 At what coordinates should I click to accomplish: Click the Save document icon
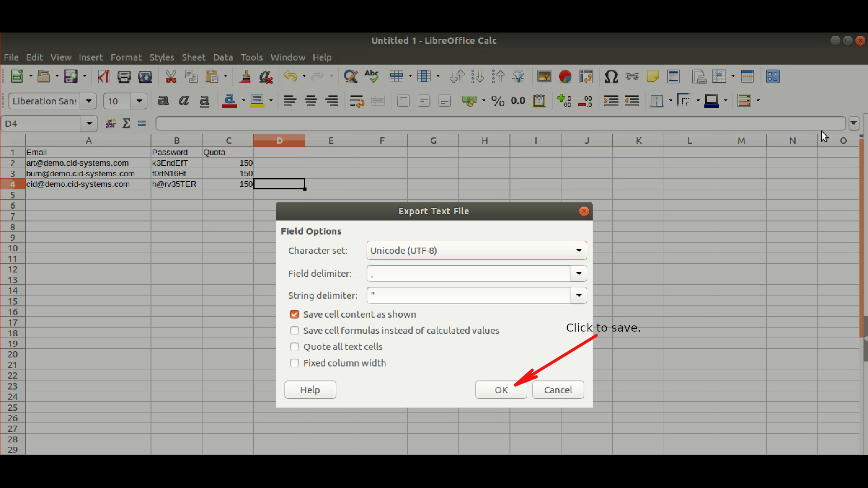pyautogui.click(x=71, y=76)
